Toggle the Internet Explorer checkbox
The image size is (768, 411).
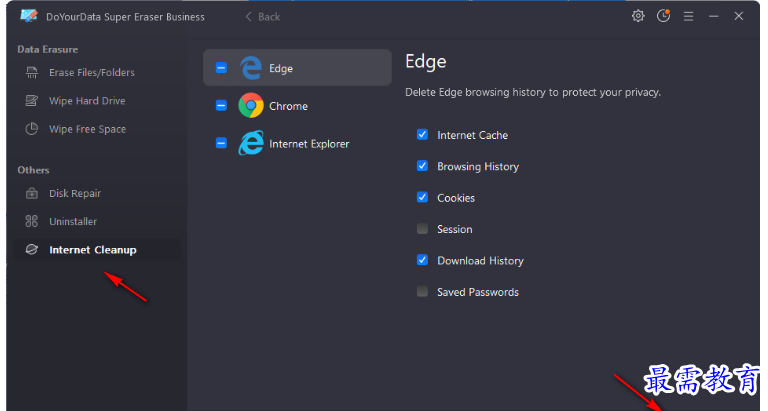click(221, 143)
